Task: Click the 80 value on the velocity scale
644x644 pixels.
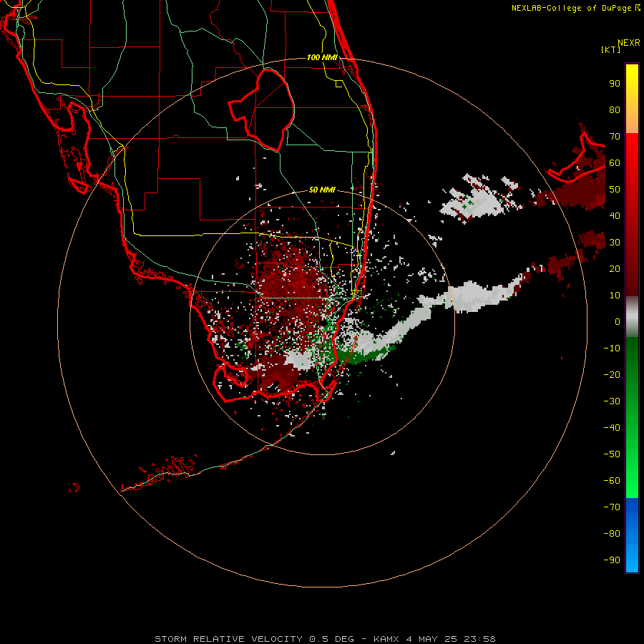Action: click(615, 110)
